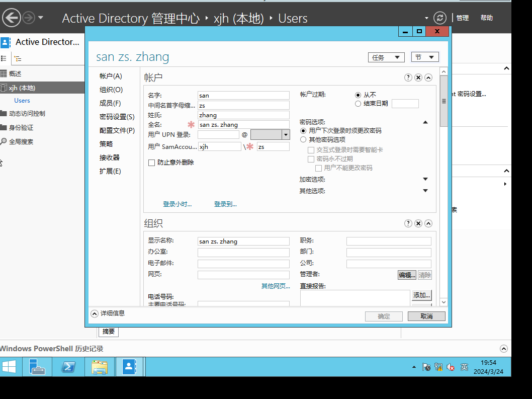Open the Windows Start button
The width and height of the screenshot is (532, 399).
[x=9, y=367]
